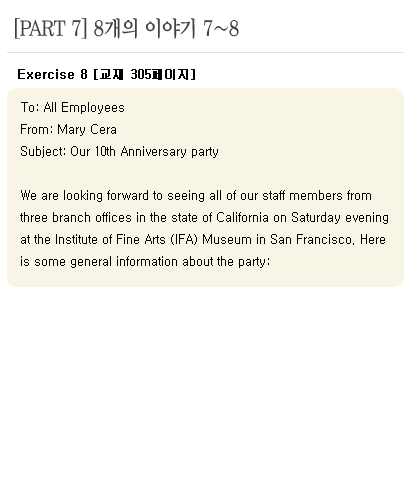410x480 pixels.
Task: Click the 'Exercise 8 [교재 305페이지]' heading
Action: (106, 74)
